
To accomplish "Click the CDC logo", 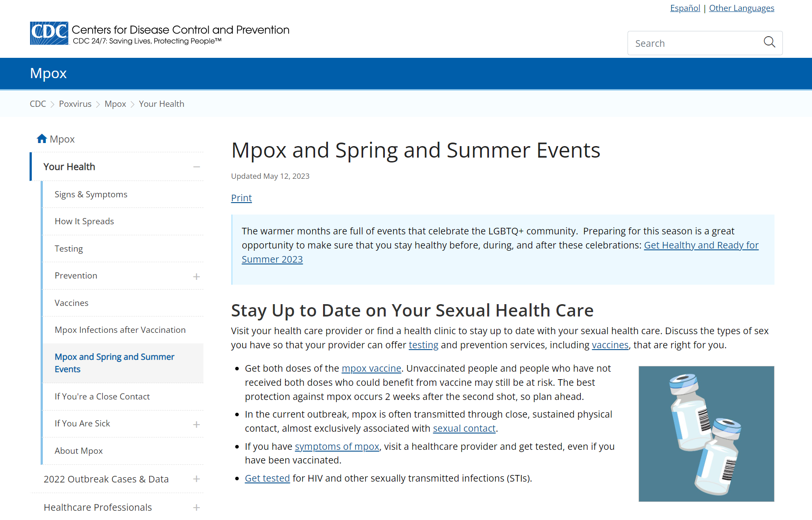I will point(49,34).
